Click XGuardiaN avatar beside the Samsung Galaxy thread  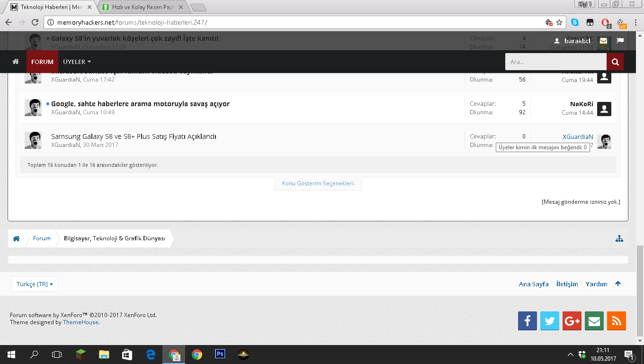click(x=33, y=140)
